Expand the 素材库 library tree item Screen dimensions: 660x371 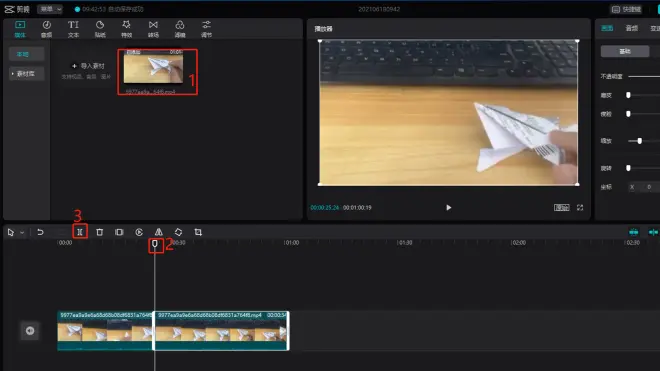tap(26, 74)
